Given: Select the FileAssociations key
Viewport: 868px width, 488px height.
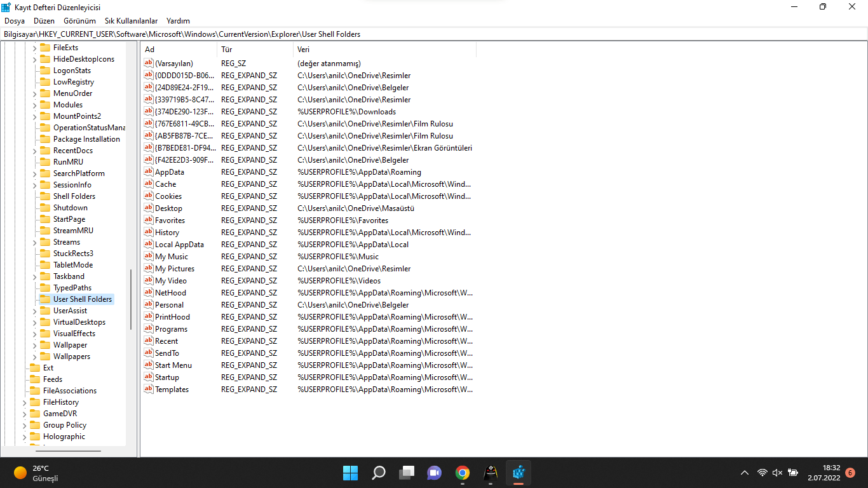Looking at the screenshot, I should click(x=70, y=391).
